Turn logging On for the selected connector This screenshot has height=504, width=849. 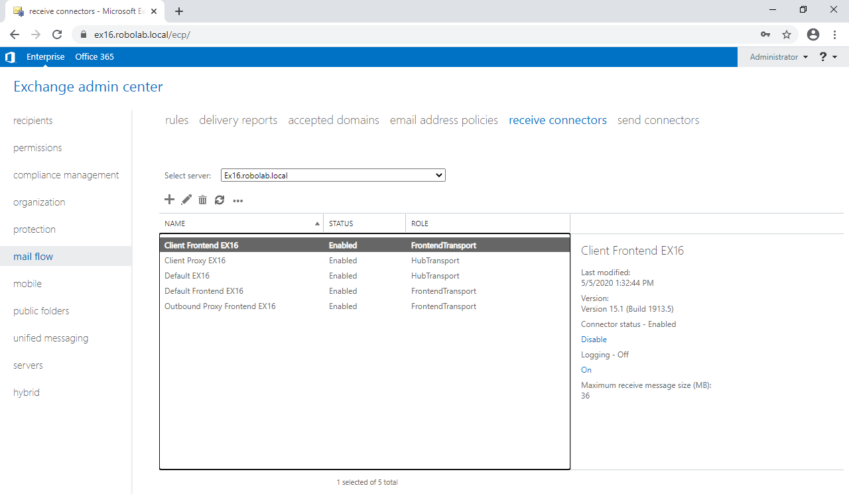point(586,369)
